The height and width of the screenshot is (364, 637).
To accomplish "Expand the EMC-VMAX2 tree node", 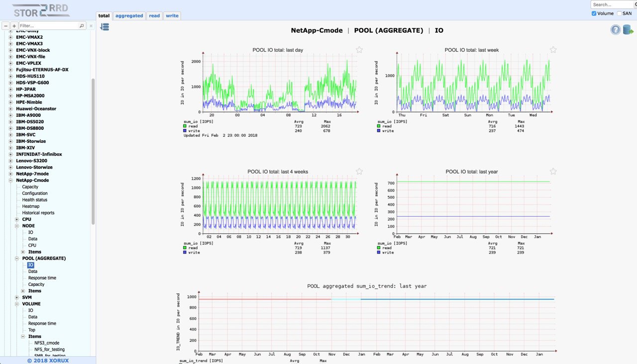I will (x=11, y=37).
